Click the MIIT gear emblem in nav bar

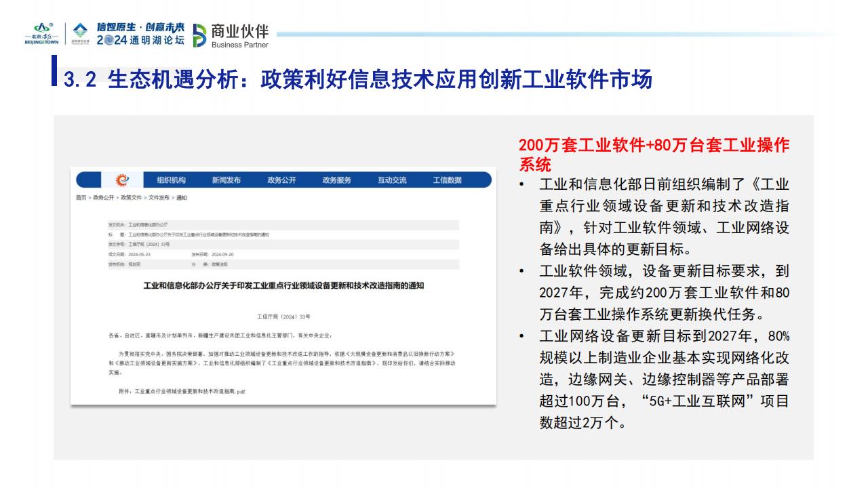point(122,180)
